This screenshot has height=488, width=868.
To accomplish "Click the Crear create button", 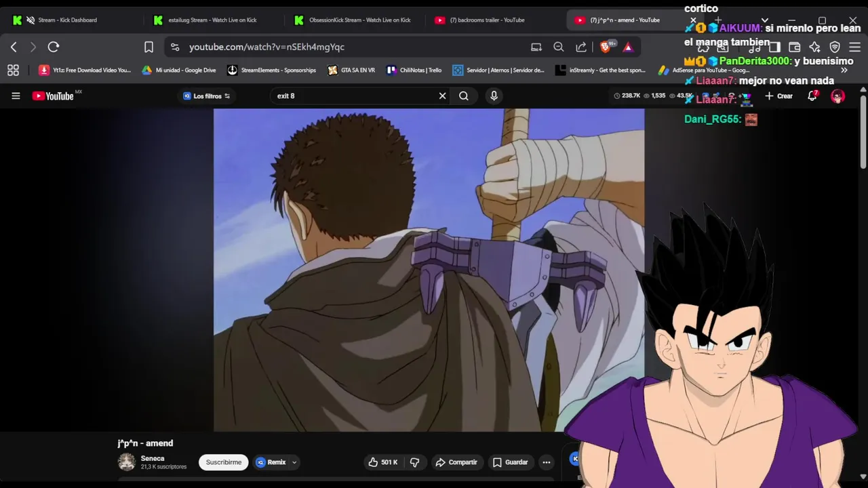I will (778, 96).
